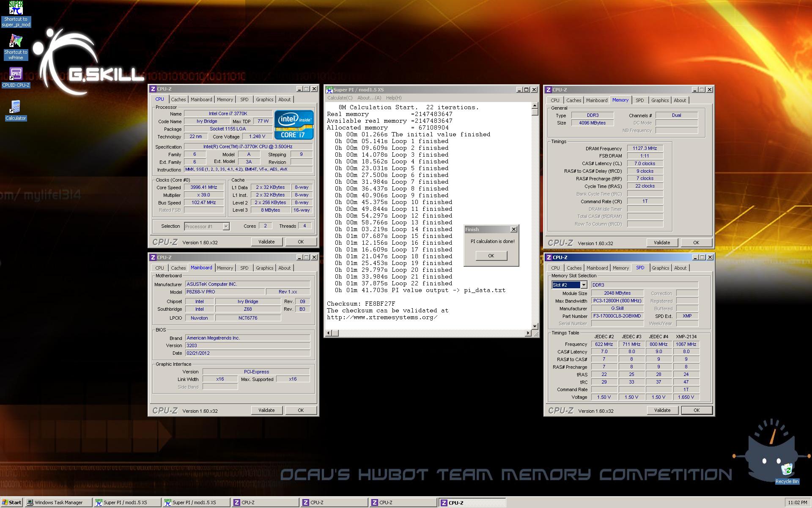Click Super PI horizontal scrollbar left arrow
Screen dimensions: 812x508
[x=329, y=333]
